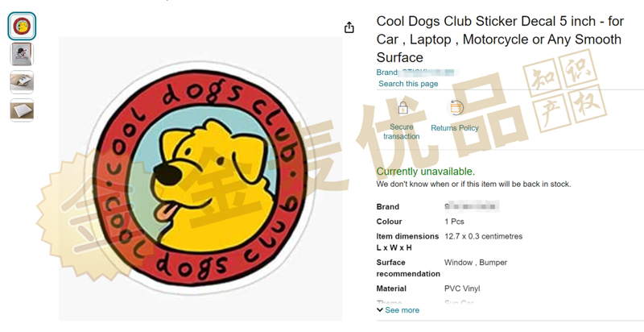The height and width of the screenshot is (332, 644).
Task: Open the 'Secure transaction' text link
Action: point(401,131)
